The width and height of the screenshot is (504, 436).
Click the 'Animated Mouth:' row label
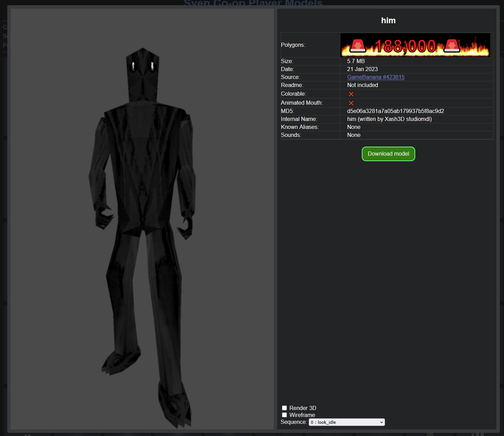tap(302, 103)
